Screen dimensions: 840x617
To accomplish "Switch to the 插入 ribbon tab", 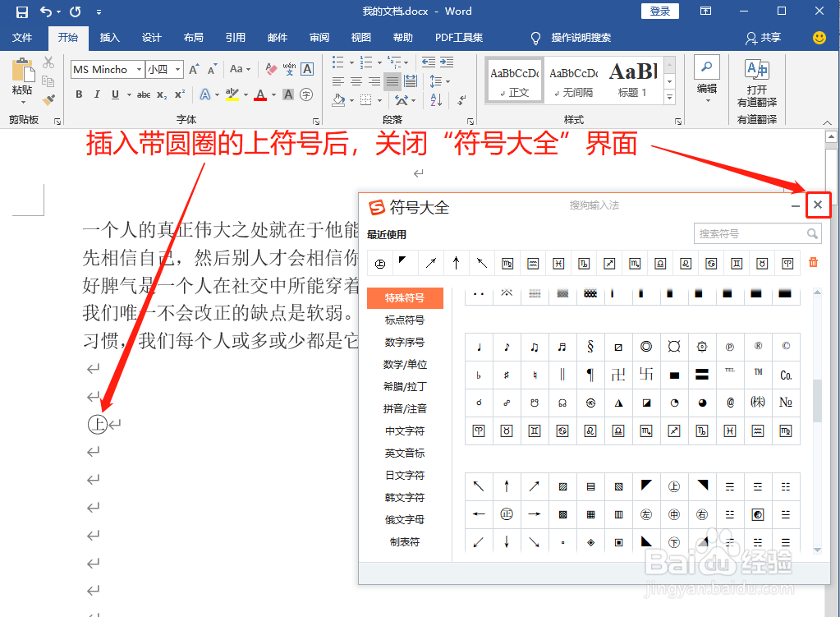I will (111, 37).
